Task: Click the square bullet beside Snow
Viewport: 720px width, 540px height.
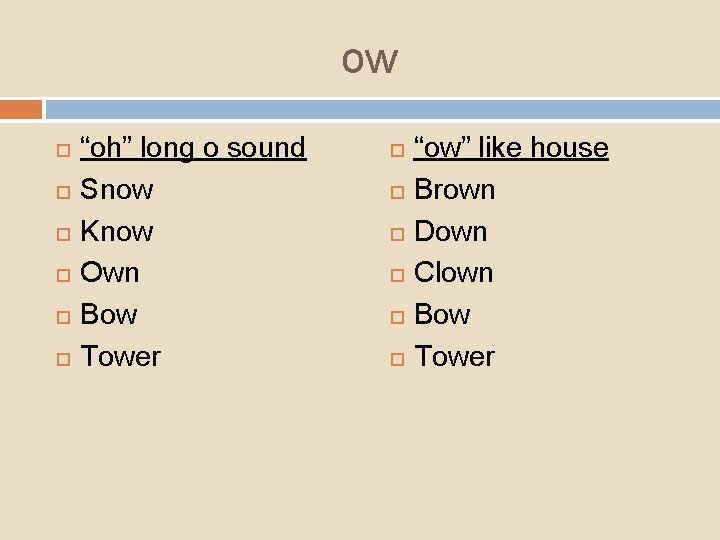Action: point(63,192)
